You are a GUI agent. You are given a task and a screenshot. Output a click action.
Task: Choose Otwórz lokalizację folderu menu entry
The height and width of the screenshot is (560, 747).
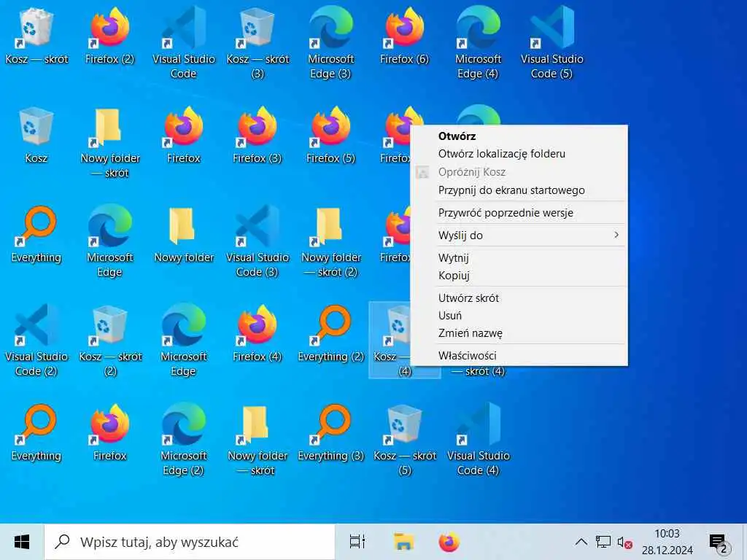point(519,154)
